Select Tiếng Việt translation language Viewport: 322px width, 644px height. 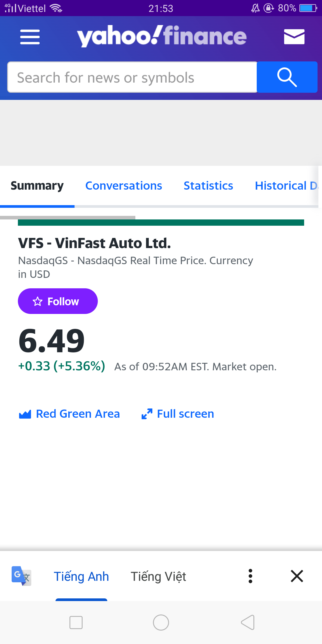coord(158,576)
